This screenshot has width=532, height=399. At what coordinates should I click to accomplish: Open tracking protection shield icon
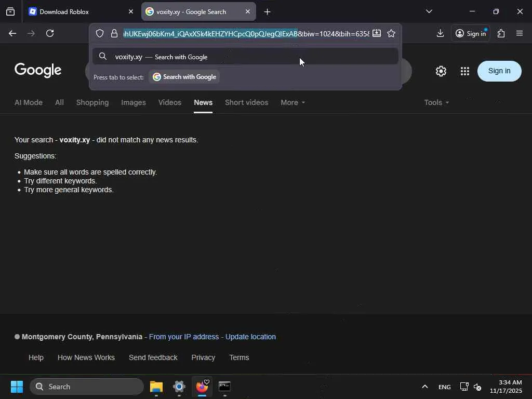click(99, 33)
